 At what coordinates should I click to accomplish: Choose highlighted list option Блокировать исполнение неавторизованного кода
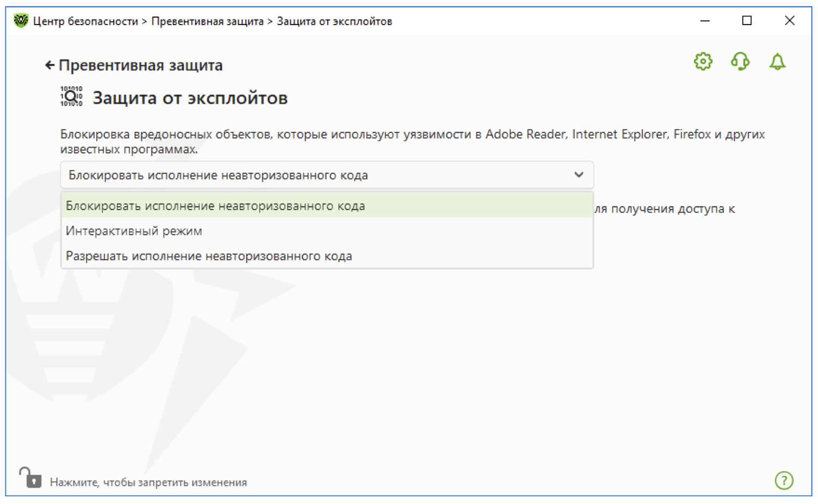(215, 206)
